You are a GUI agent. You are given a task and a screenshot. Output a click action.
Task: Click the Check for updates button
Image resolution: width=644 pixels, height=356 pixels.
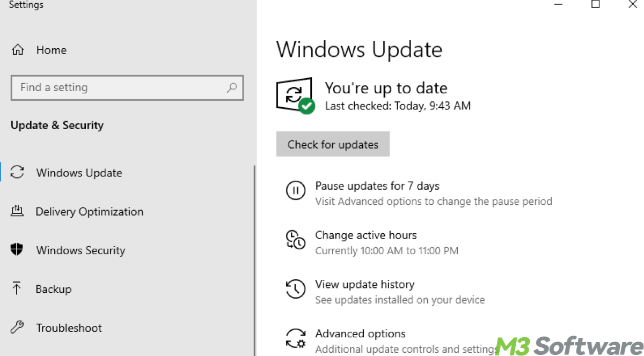(333, 144)
